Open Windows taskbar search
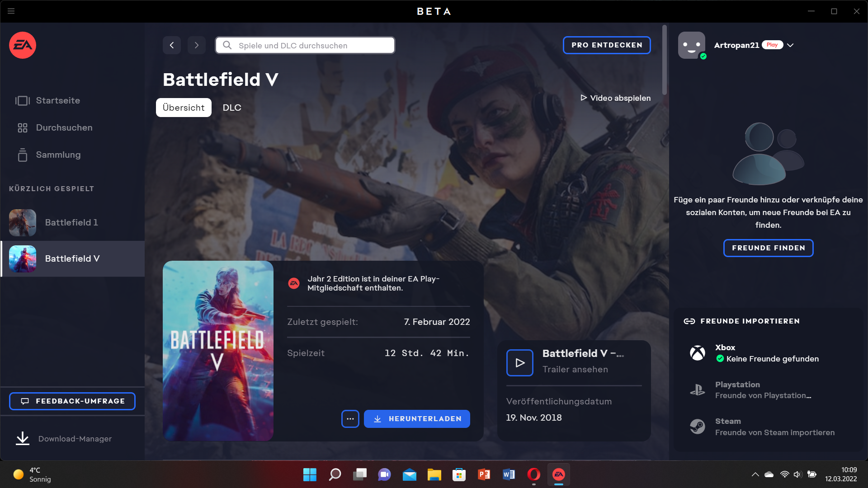 [x=335, y=474]
